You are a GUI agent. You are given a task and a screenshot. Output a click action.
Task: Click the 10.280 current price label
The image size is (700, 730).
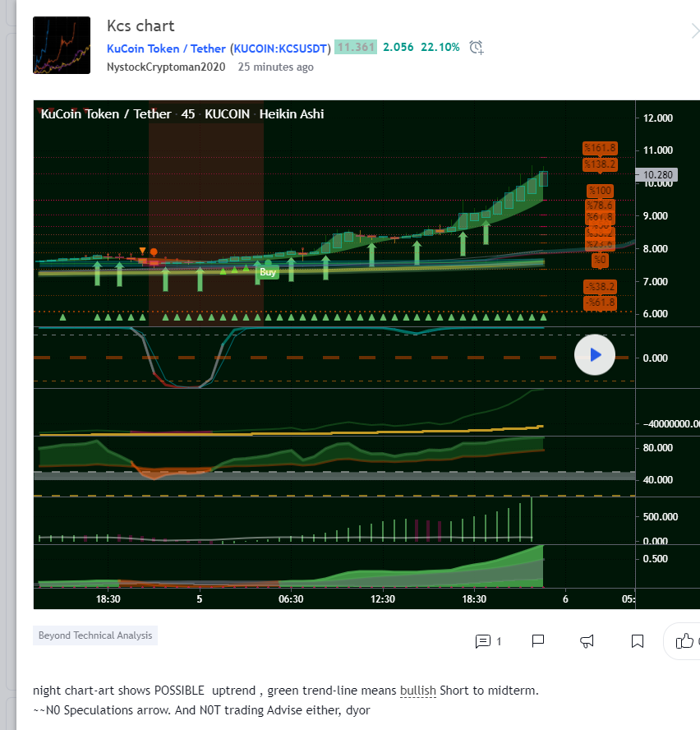(659, 175)
